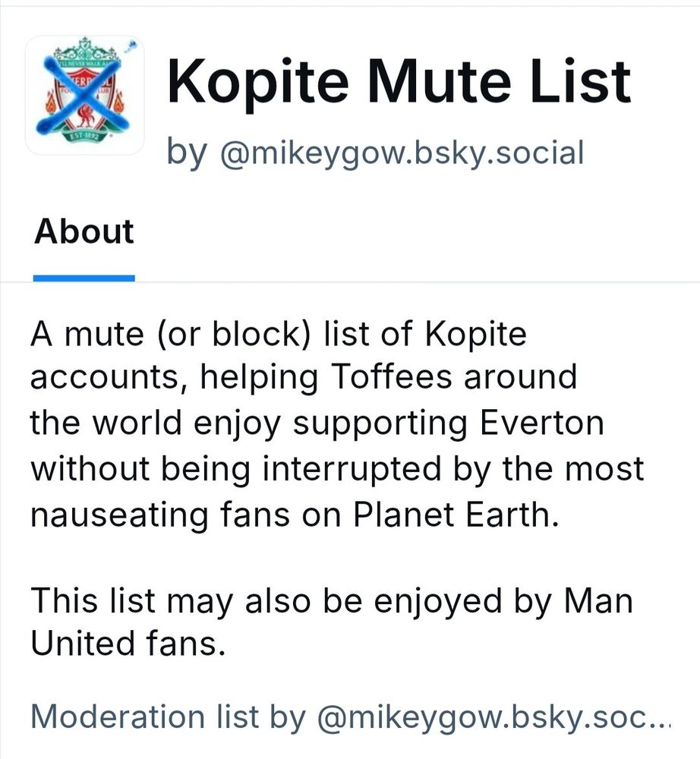700x759 pixels.
Task: Click the "Moderation list by" label
Action: pos(169,716)
